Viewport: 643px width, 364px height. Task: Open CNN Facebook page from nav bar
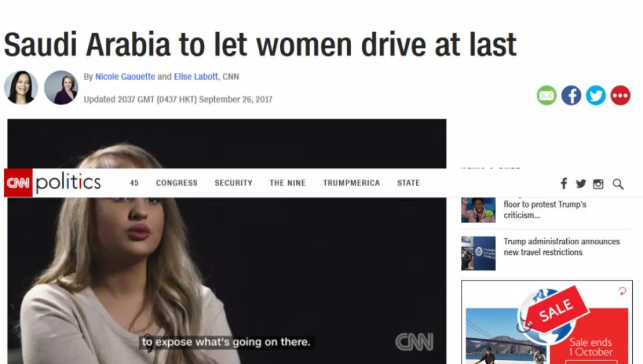[564, 184]
